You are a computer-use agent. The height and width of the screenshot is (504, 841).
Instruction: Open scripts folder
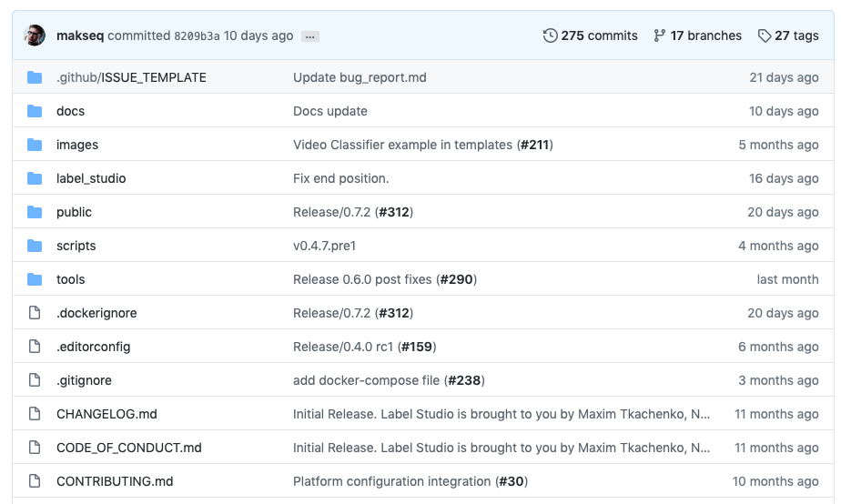pos(76,247)
